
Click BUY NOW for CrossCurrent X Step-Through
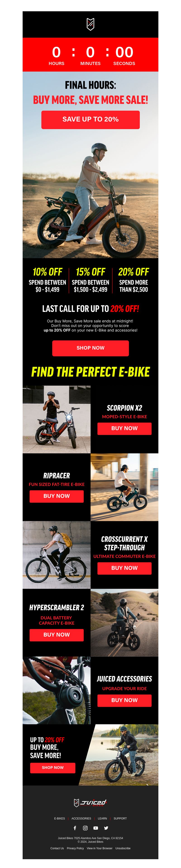(124, 568)
